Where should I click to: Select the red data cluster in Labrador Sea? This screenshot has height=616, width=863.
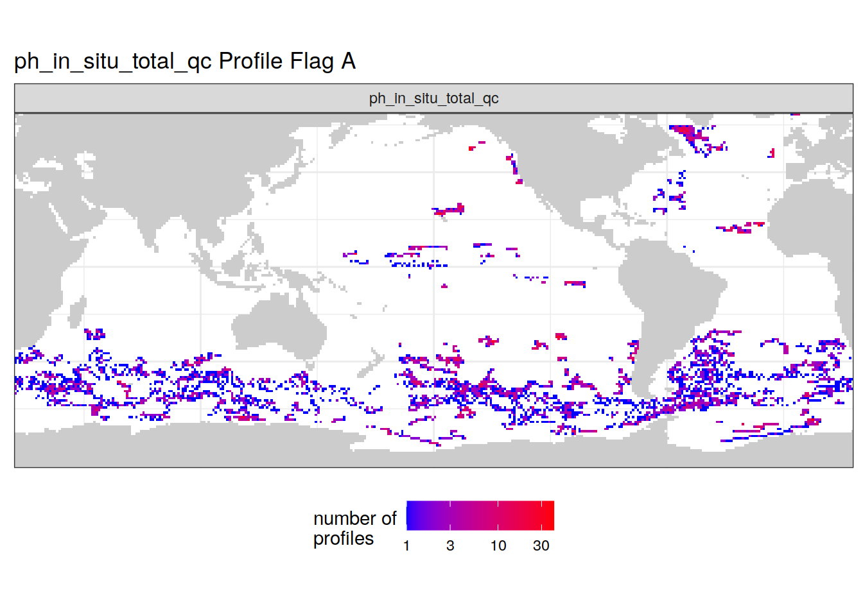click(x=687, y=132)
